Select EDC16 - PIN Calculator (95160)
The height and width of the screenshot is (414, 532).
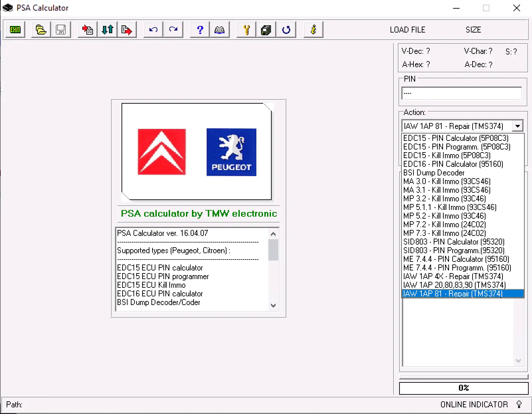[x=463, y=164]
